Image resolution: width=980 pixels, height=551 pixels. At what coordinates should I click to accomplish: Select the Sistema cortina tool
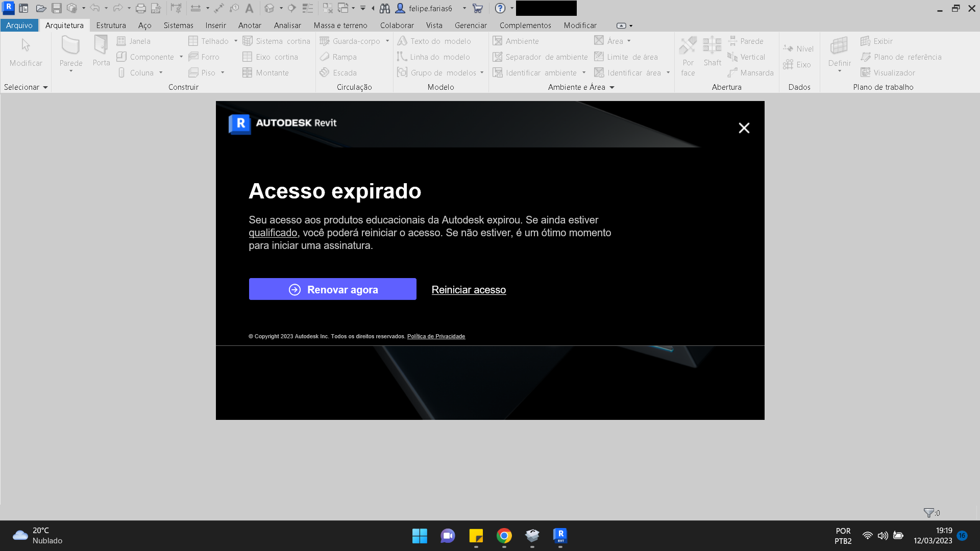pos(277,41)
